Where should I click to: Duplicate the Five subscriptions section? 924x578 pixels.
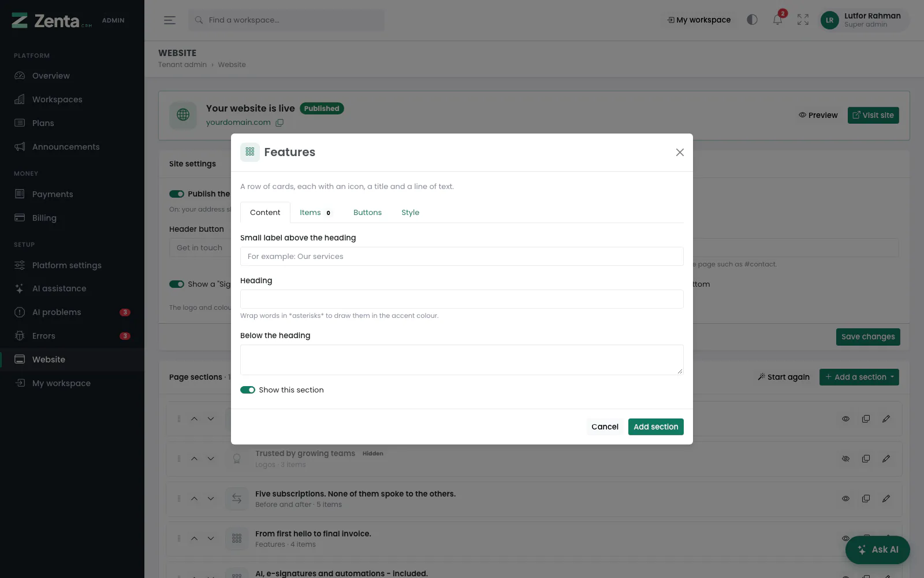coord(866,499)
